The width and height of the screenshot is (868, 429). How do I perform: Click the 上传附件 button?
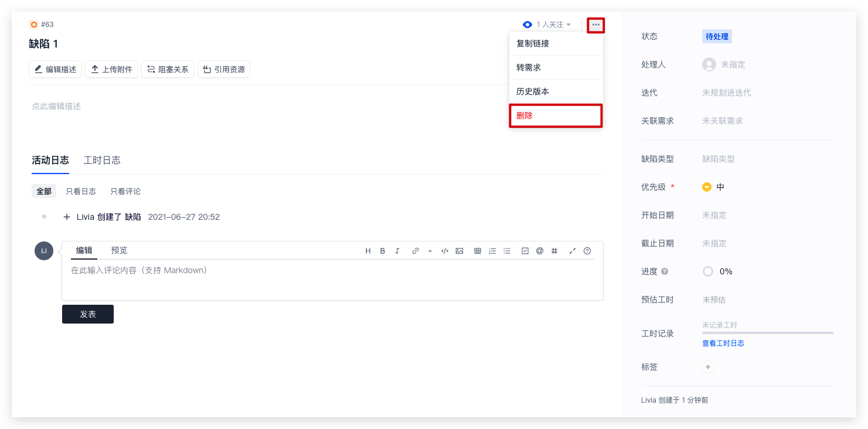pos(111,69)
